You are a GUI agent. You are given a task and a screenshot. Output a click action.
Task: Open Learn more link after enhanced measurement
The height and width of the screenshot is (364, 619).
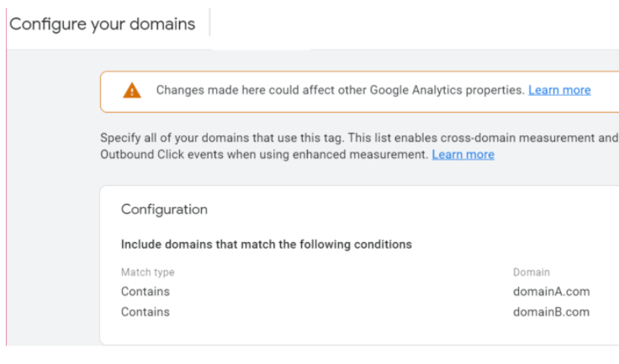click(463, 155)
